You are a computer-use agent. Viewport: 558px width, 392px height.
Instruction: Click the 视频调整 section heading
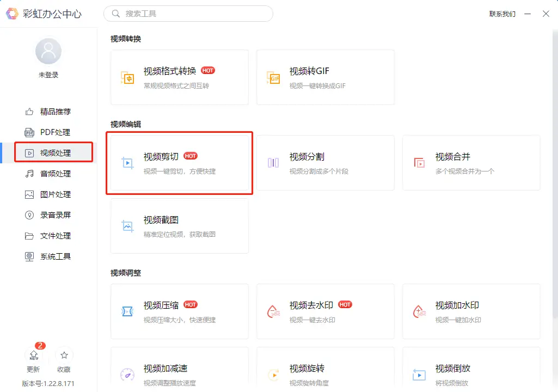tap(126, 273)
